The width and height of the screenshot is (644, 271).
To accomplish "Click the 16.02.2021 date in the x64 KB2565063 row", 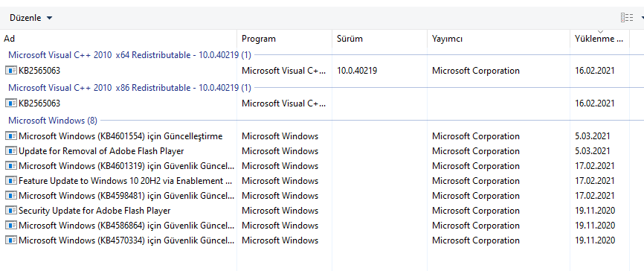I will pos(595,70).
